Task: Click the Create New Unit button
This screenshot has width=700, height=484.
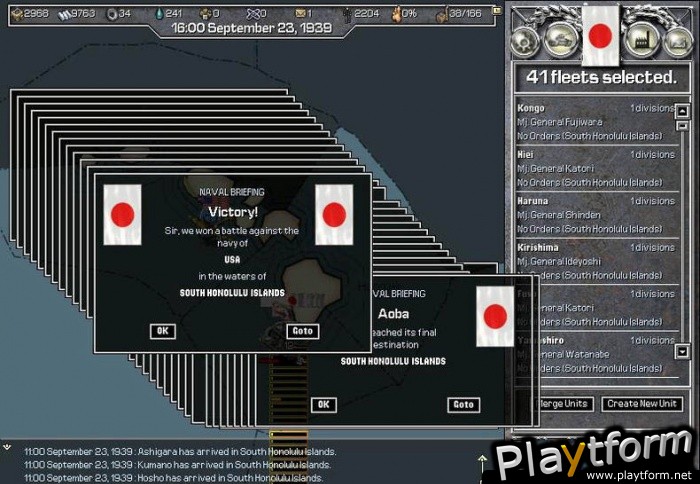Action: coord(642,404)
